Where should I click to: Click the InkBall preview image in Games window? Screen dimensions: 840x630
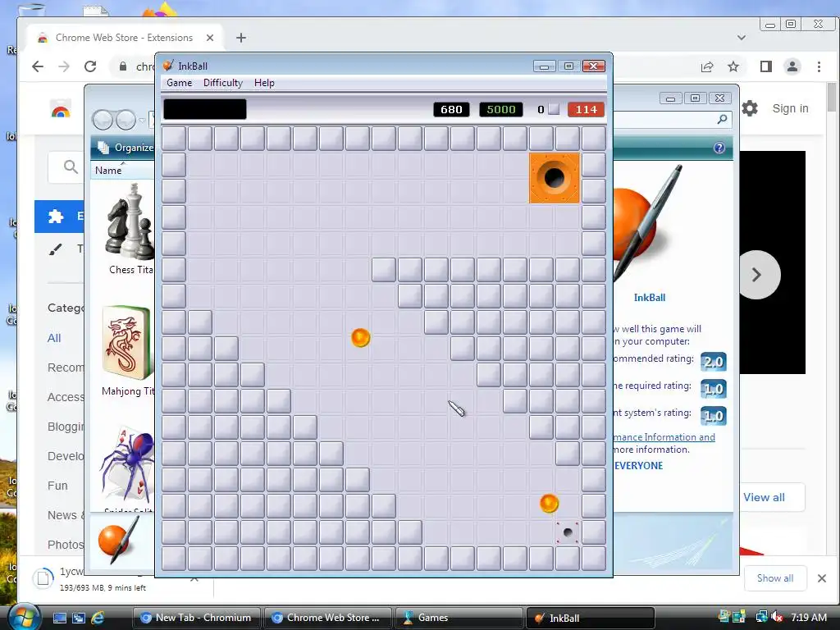tap(648, 223)
